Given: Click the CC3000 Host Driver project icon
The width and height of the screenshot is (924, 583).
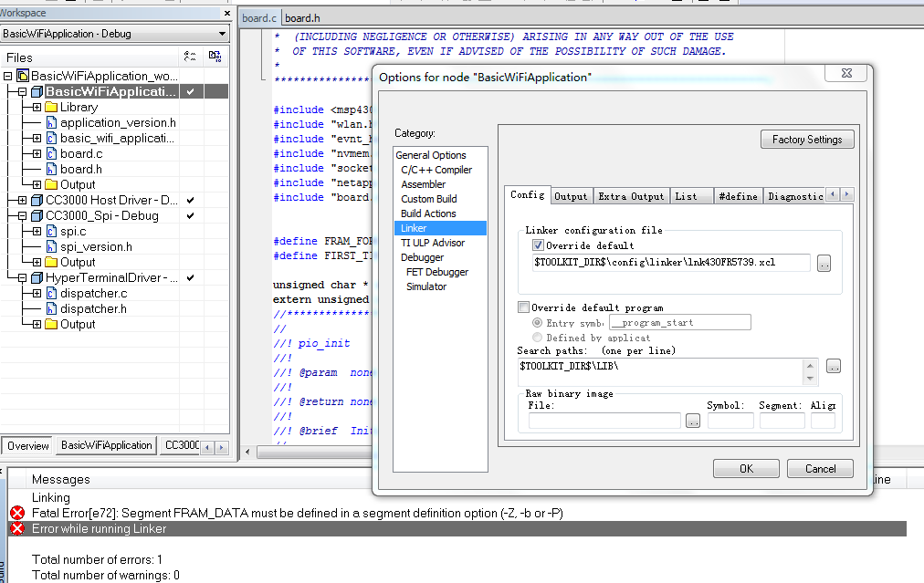Looking at the screenshot, I should coord(37,200).
